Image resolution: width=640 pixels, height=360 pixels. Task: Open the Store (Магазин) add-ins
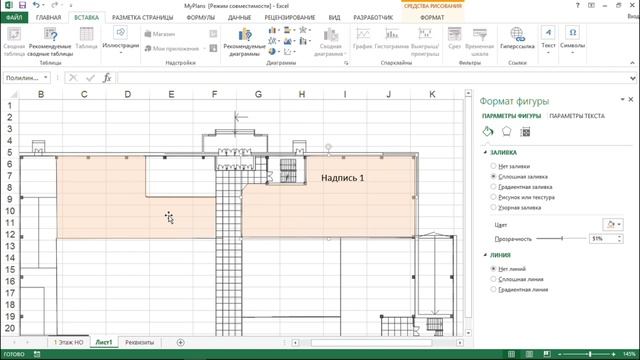[x=160, y=34]
